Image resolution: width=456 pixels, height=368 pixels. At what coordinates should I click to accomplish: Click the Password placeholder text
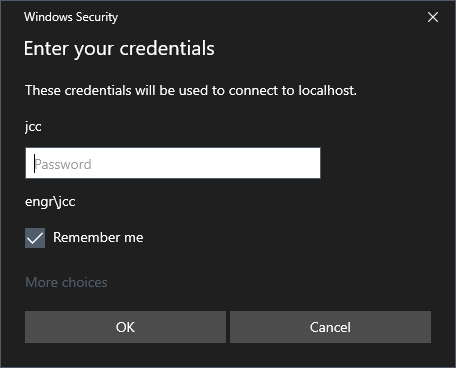63,164
